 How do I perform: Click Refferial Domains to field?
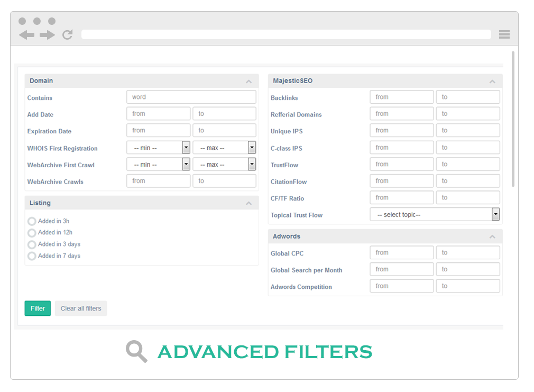tap(468, 114)
